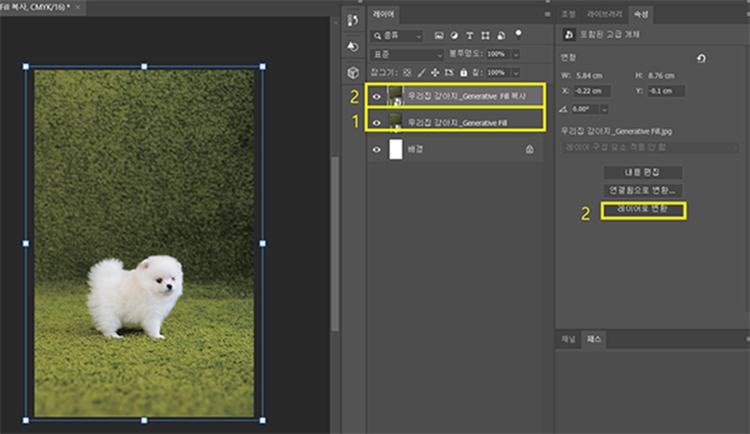
Task: Open the 3D panel cube icon
Action: coord(352,73)
